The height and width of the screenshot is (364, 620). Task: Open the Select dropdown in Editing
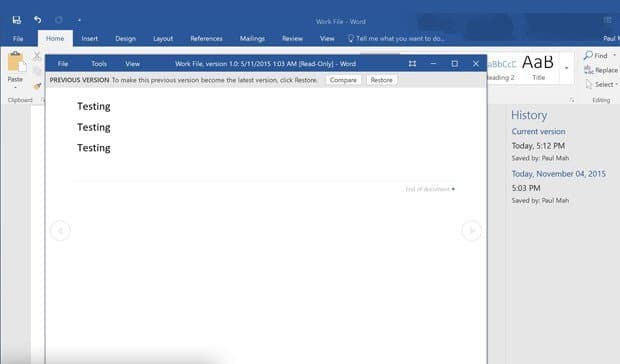[601, 84]
